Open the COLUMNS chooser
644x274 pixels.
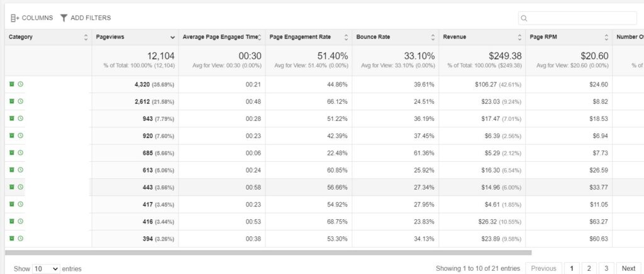click(x=31, y=18)
